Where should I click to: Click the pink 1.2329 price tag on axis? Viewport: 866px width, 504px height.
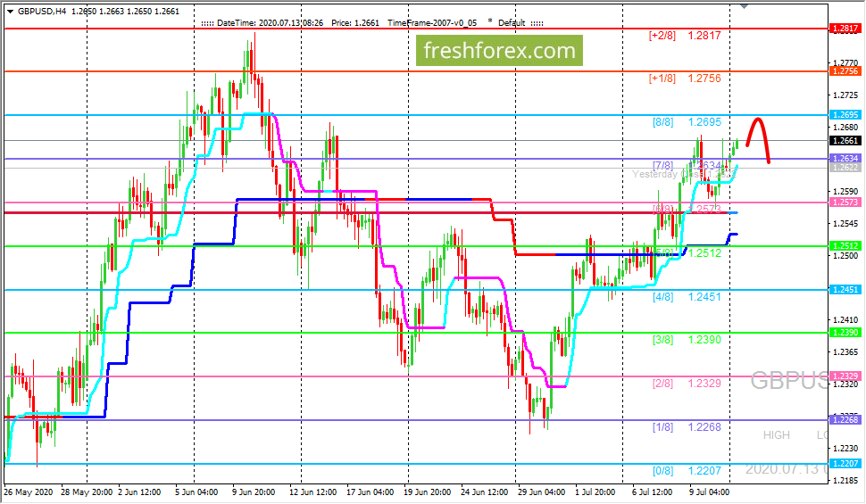[845, 376]
